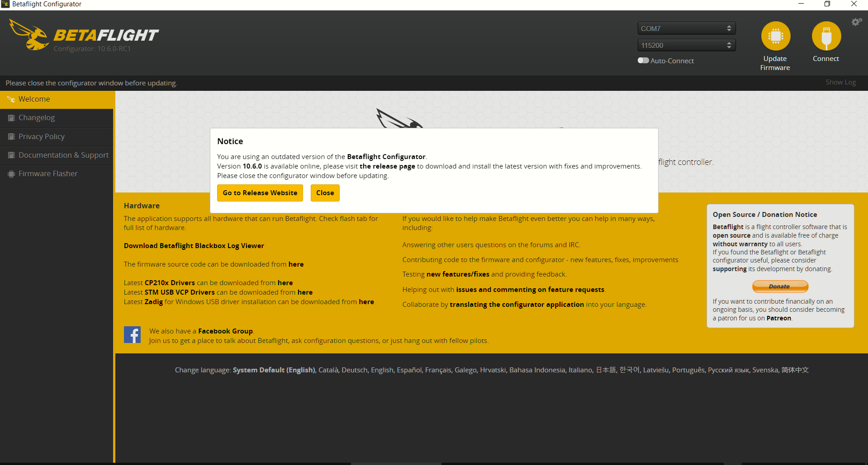
Task: Click the 'Configurator: 10.6.0-RC1' version text
Action: (x=92, y=49)
